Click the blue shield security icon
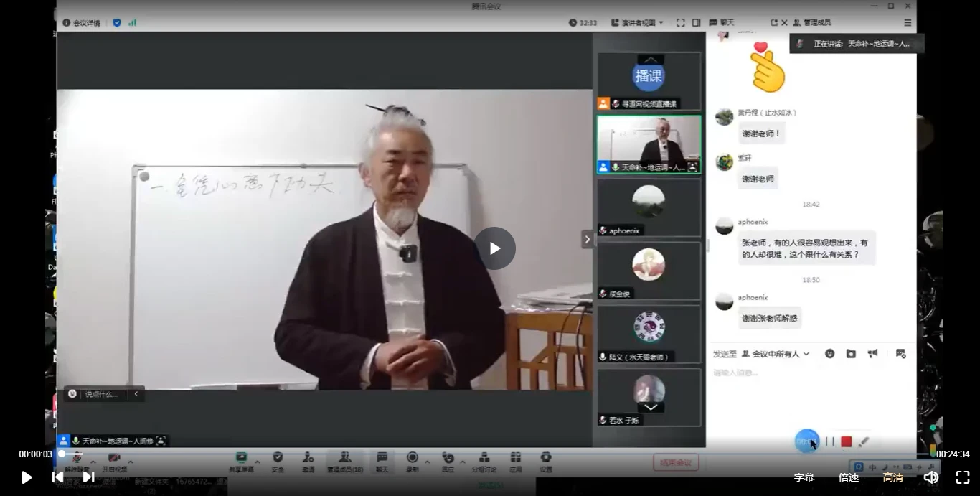The image size is (980, 496). (117, 23)
